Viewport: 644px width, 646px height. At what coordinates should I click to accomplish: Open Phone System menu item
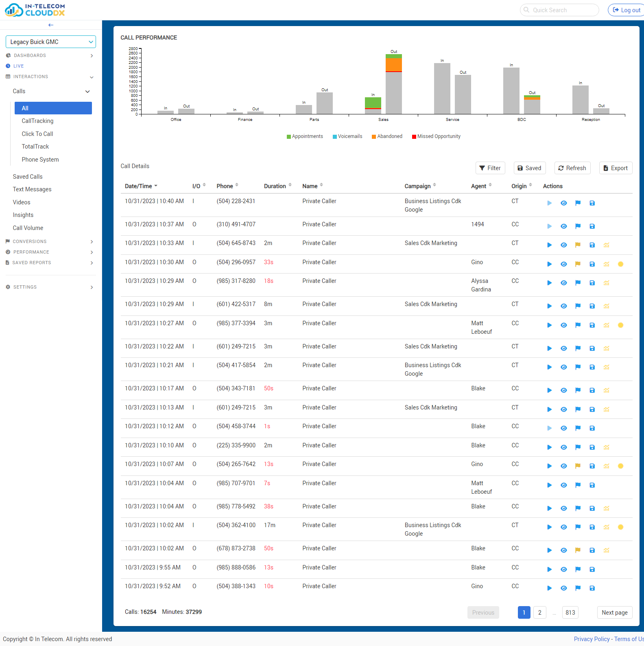tap(40, 160)
